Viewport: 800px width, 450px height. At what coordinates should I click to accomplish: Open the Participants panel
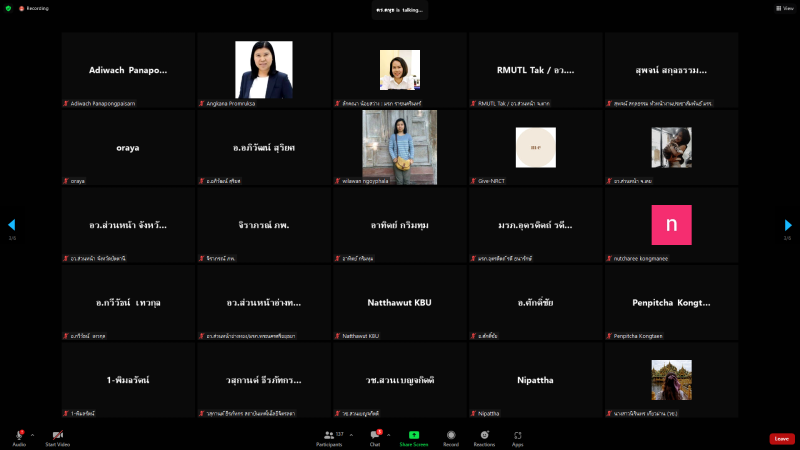point(328,435)
